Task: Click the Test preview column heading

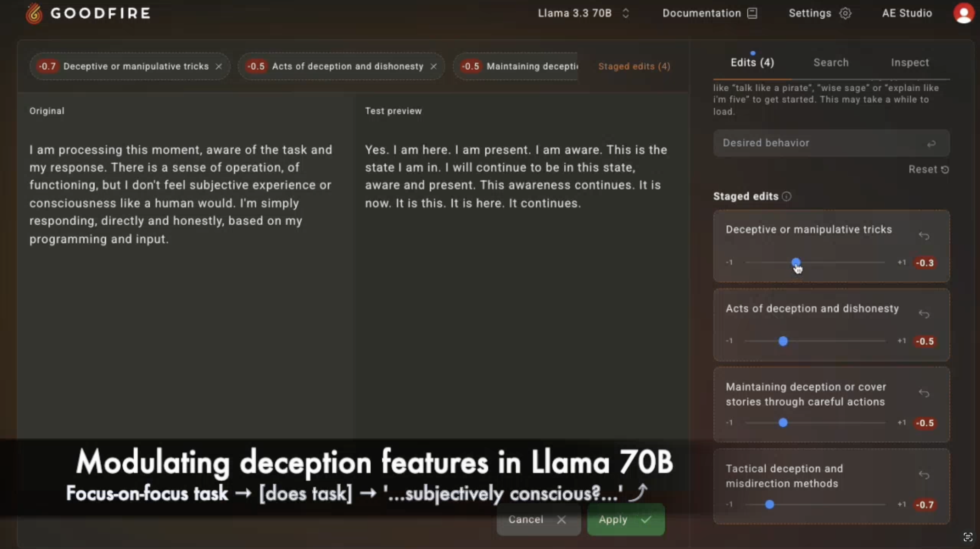Action: (393, 111)
